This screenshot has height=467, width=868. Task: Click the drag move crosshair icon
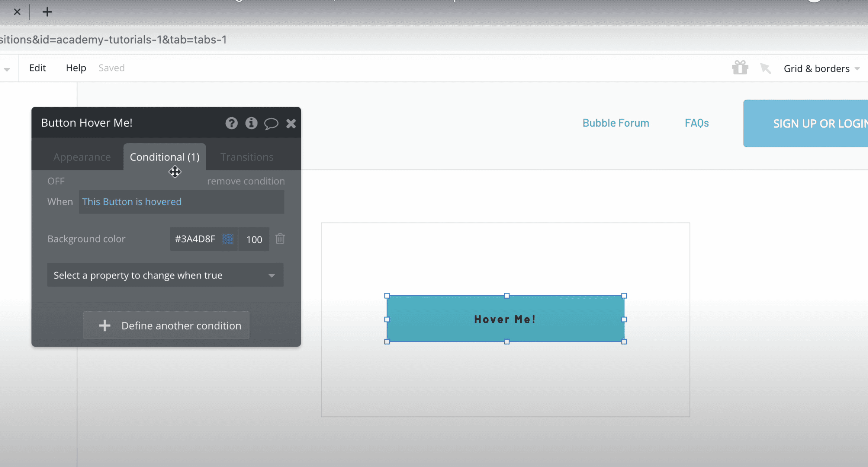174,171
